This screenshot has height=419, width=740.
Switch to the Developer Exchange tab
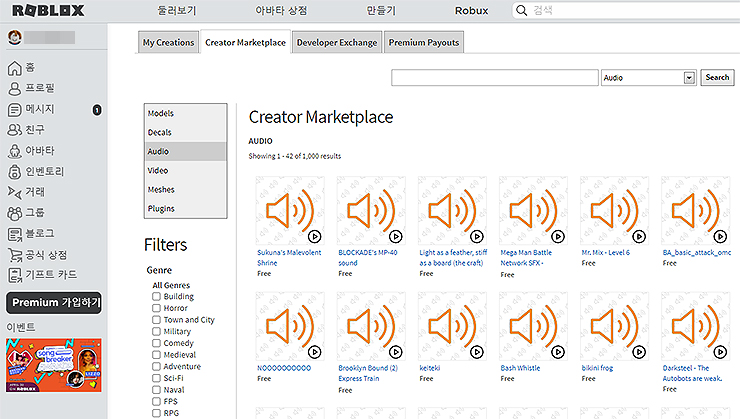tap(337, 42)
